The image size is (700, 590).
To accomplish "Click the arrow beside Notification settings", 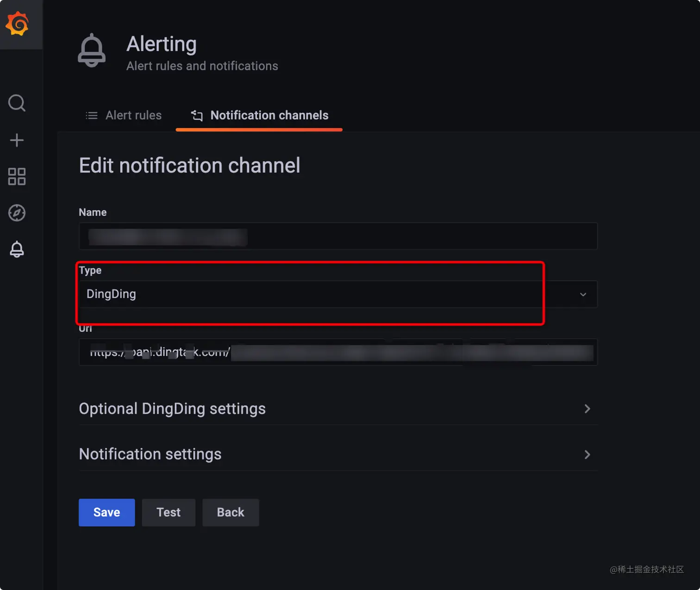I will (587, 454).
